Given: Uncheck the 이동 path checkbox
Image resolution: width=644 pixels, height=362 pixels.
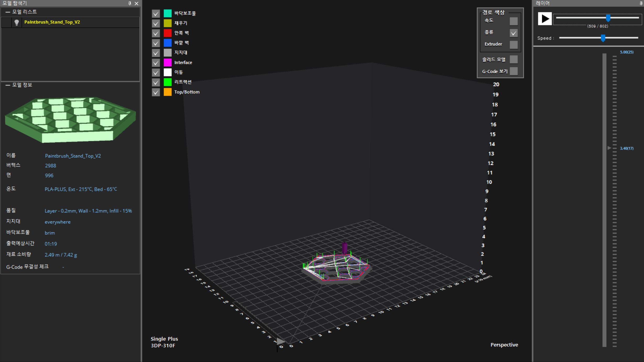Looking at the screenshot, I should 156,72.
